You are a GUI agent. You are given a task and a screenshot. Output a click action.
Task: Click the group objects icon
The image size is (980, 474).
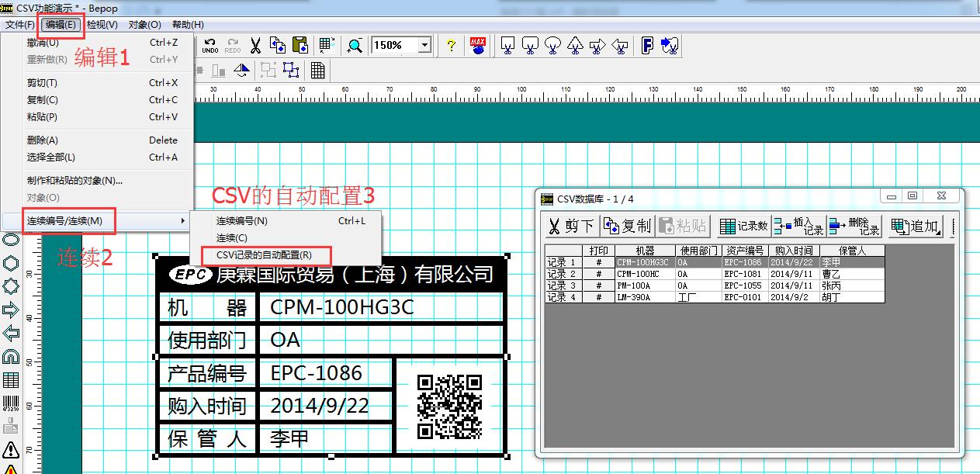click(268, 71)
